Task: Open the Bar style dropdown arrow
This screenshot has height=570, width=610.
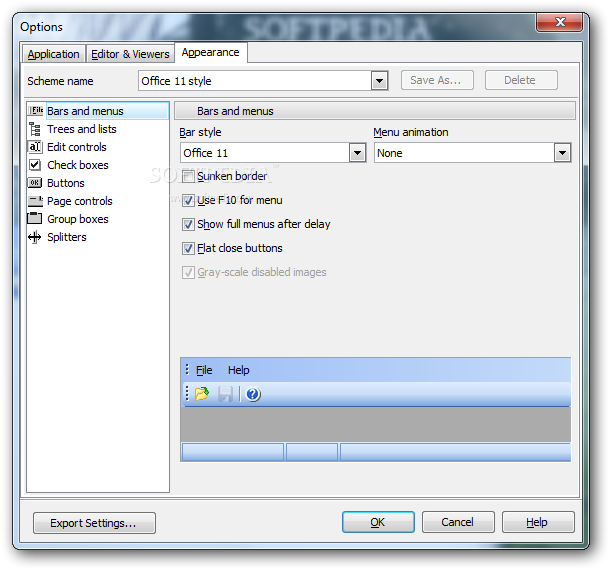Action: click(x=357, y=153)
